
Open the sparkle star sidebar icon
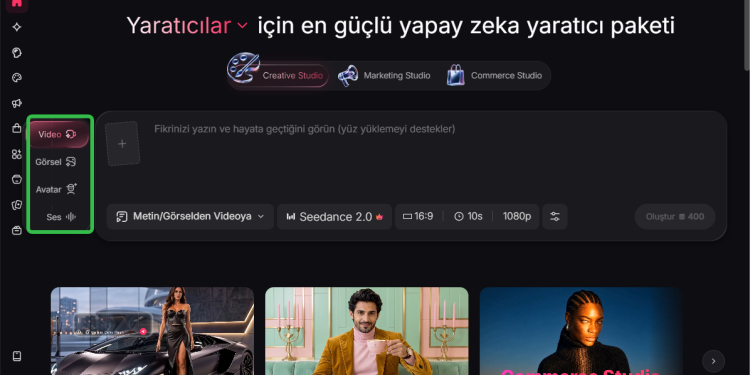point(17,27)
